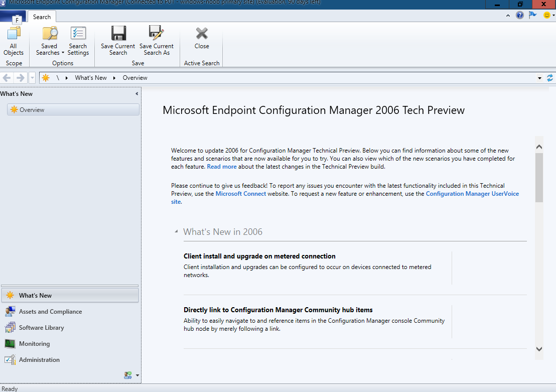Click the blue notifications flag icon
556x392 pixels.
[x=532, y=15]
